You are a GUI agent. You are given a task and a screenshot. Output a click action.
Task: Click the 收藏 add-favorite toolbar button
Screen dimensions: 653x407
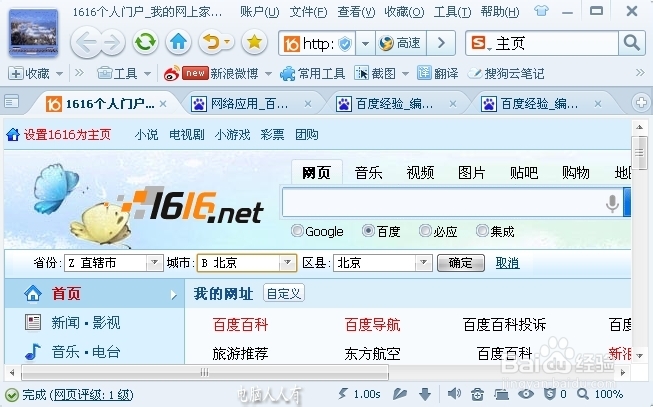pyautogui.click(x=29, y=74)
